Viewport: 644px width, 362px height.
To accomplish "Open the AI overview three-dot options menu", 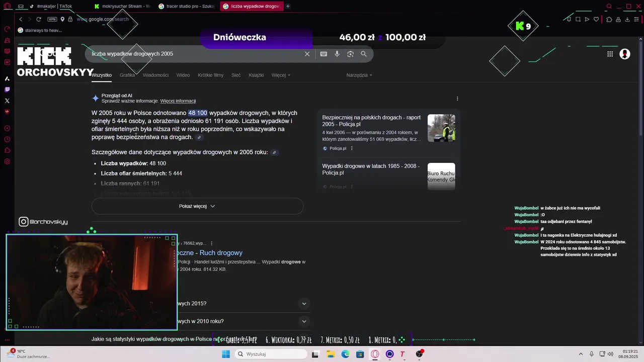I will (457, 99).
